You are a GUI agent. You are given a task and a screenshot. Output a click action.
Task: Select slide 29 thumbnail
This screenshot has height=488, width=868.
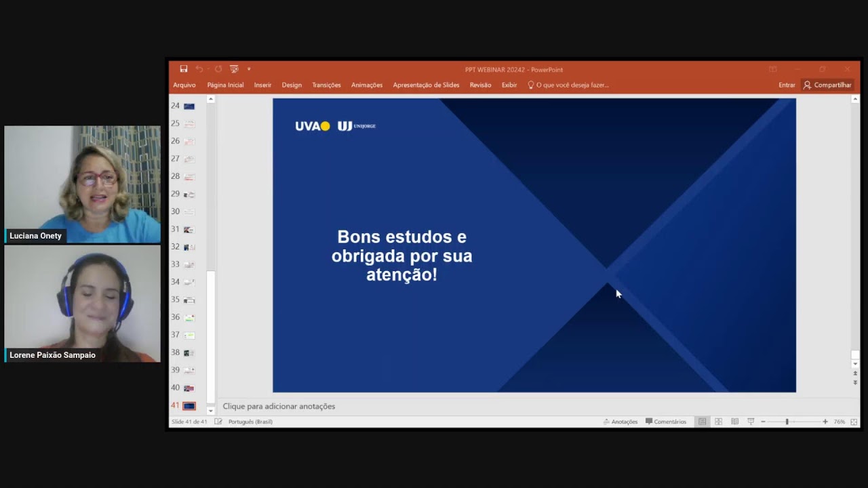(x=189, y=195)
